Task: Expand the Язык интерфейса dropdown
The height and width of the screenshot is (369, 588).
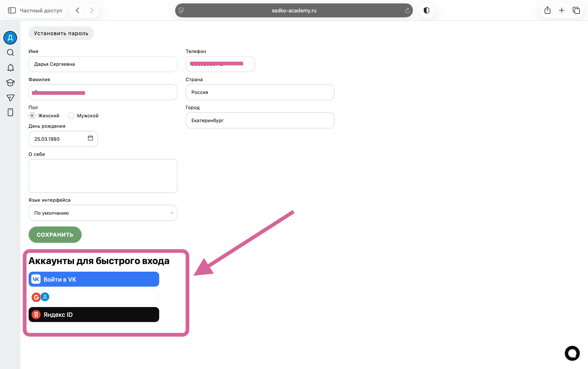Action: pyautogui.click(x=103, y=213)
